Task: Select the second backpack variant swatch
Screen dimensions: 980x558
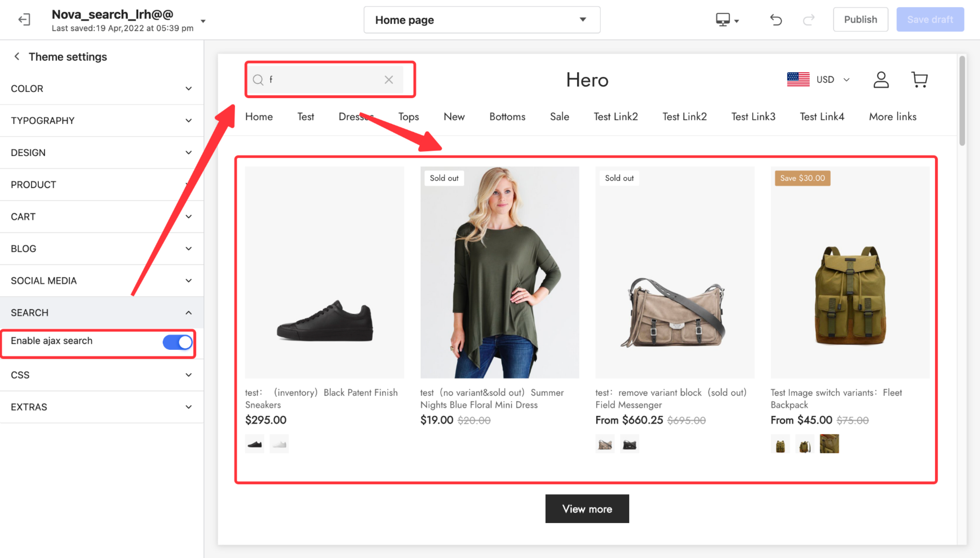Action: 804,444
